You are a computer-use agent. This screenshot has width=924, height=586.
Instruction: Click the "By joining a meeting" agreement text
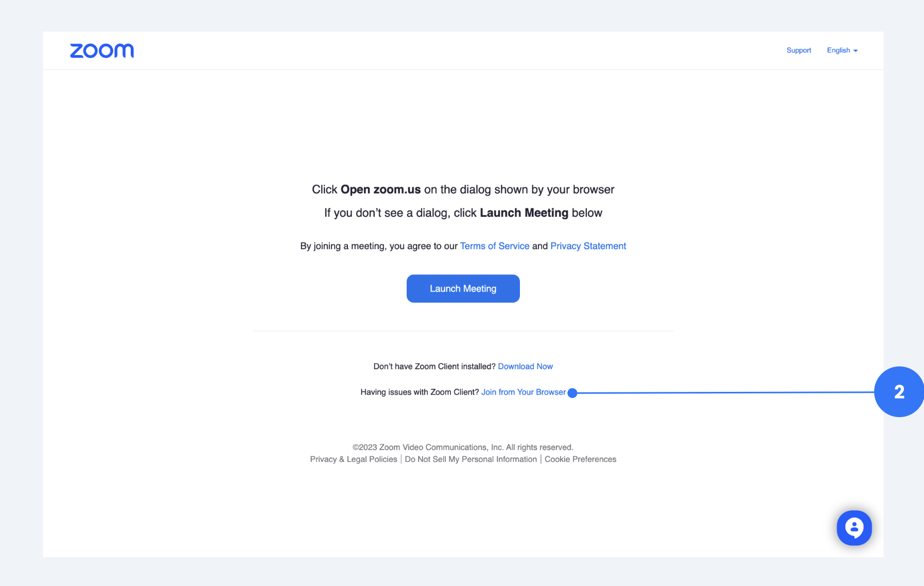[x=378, y=246]
